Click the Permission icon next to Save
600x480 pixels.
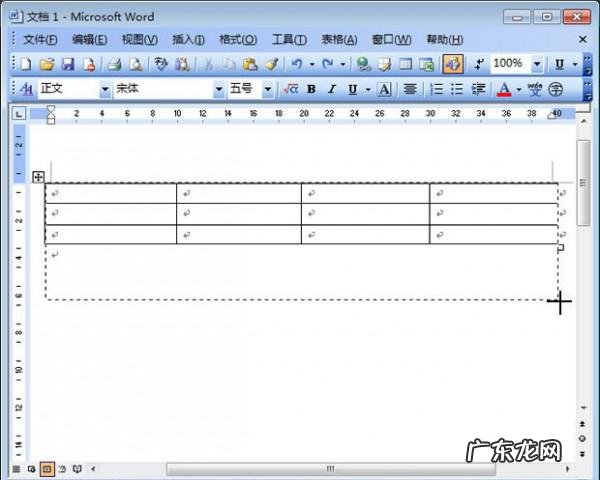[89, 64]
